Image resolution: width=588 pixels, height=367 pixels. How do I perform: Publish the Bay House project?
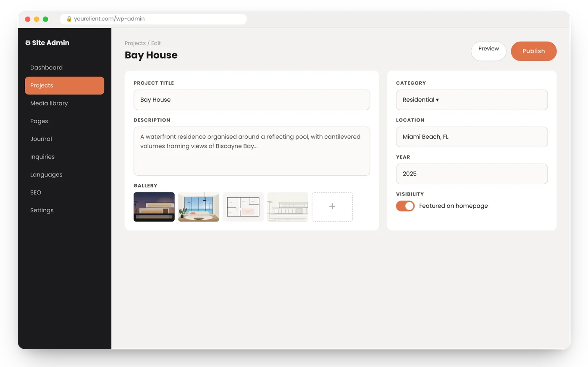[534, 51]
